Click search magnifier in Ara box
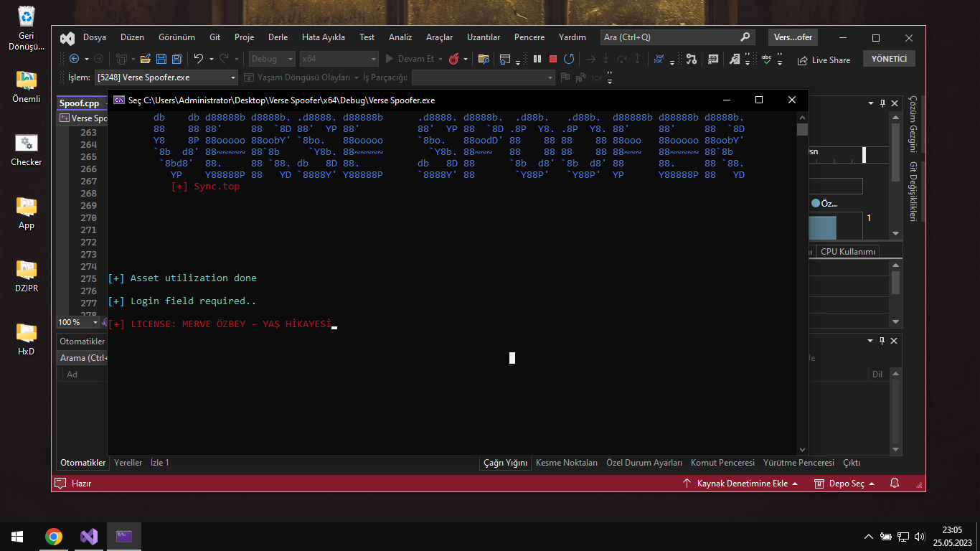Image resolution: width=980 pixels, height=551 pixels. click(x=745, y=37)
